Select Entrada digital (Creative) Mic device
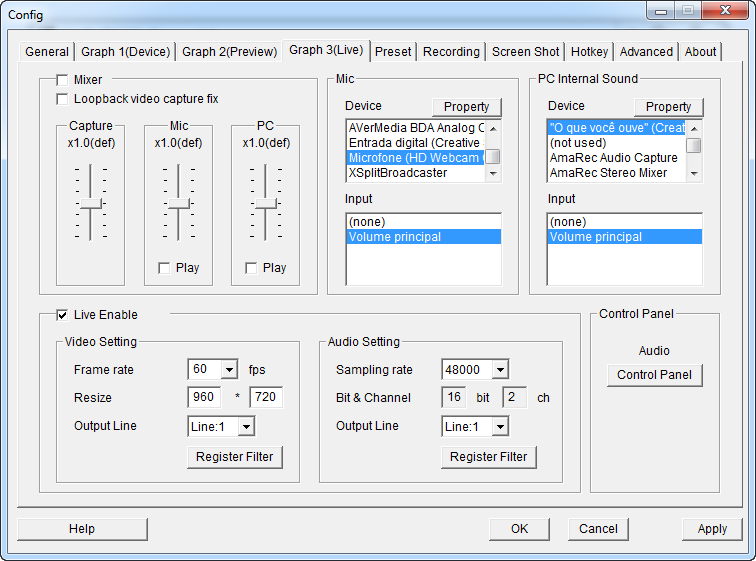This screenshot has height=561, width=756. 416,143
